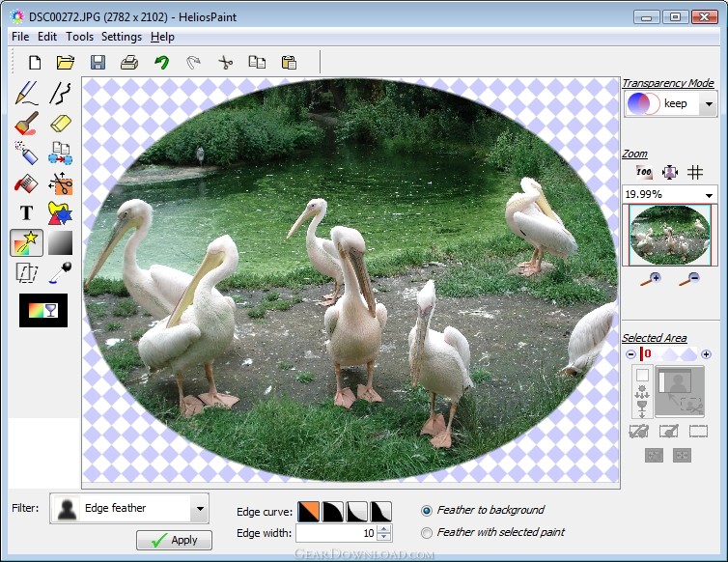Open the File menu
Viewport: 728px width, 562px height.
point(20,37)
